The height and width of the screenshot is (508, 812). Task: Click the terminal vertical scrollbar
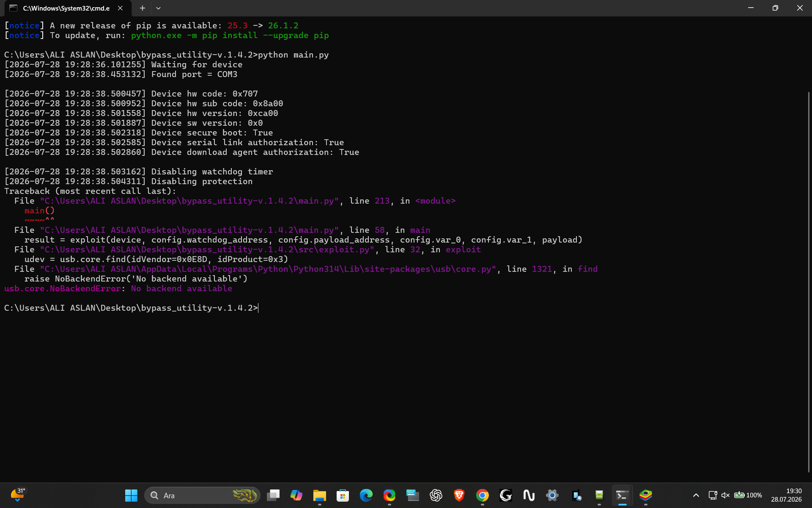tap(809, 282)
